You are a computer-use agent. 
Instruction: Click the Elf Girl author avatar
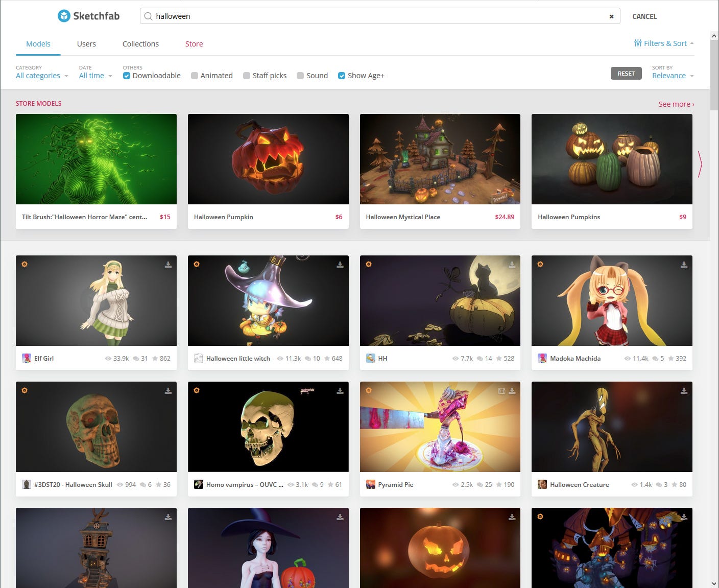(27, 358)
